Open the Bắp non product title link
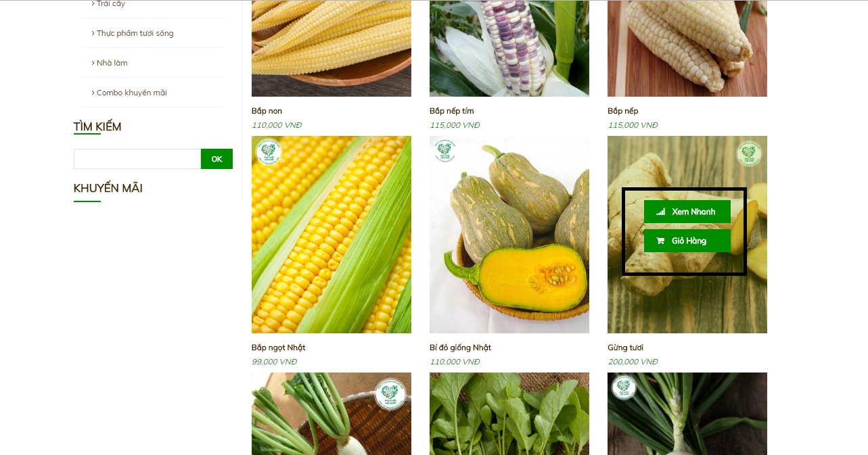 point(267,111)
